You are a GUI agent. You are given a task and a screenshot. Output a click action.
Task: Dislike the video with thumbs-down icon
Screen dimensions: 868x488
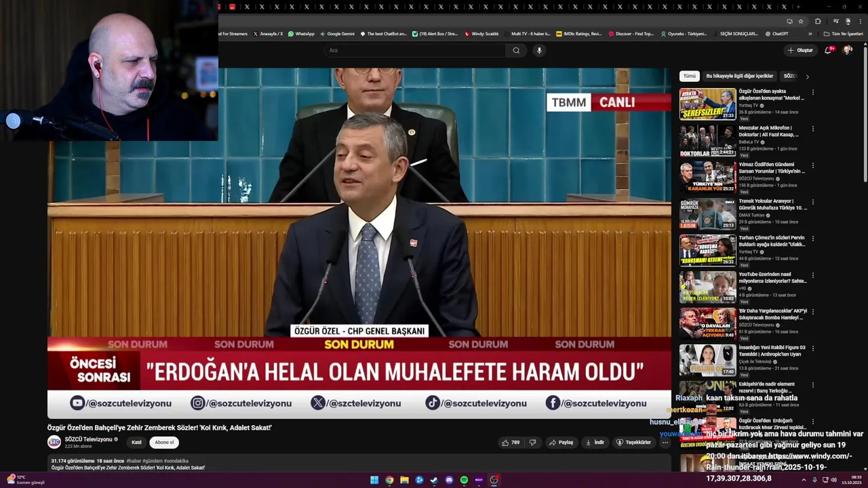coord(533,443)
